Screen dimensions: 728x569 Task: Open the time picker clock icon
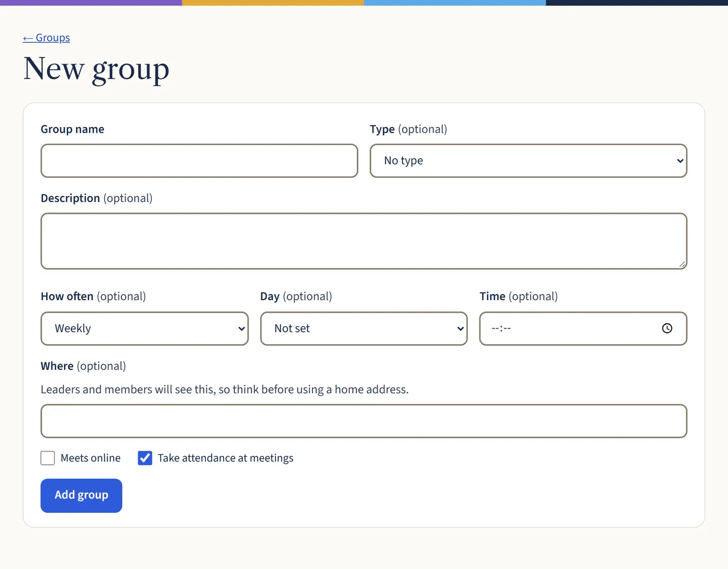[x=667, y=328]
